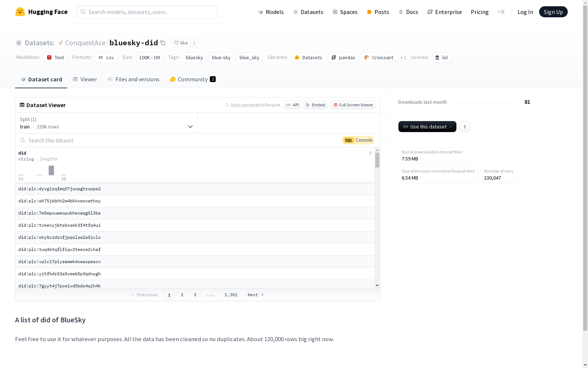588x368 pixels.
Task: Switch to the Dataset card tab
Action: tap(41, 79)
